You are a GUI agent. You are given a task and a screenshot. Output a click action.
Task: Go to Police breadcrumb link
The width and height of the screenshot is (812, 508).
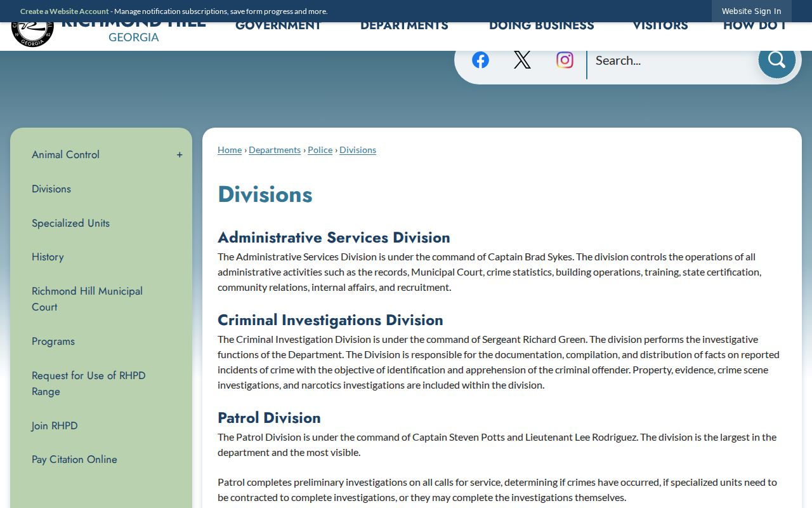(320, 150)
